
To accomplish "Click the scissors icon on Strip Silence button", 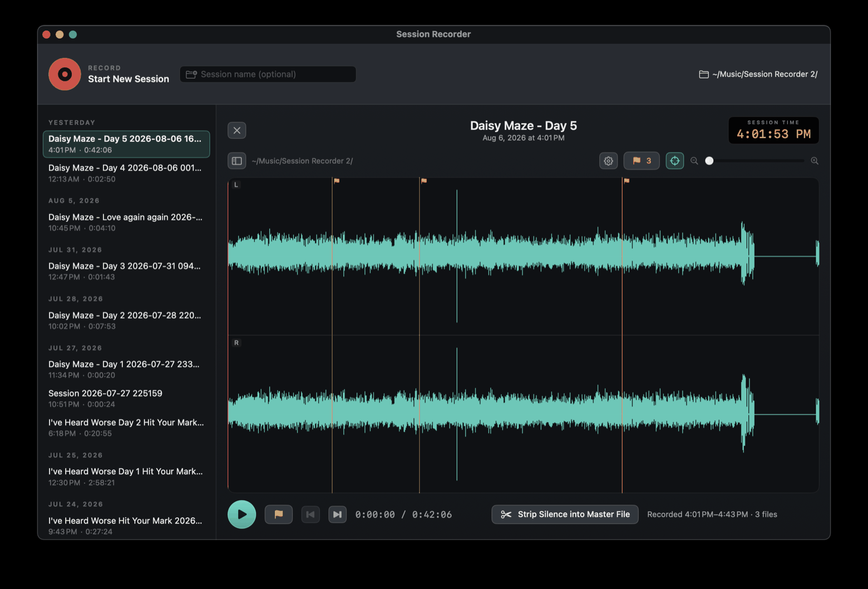I will coord(506,514).
